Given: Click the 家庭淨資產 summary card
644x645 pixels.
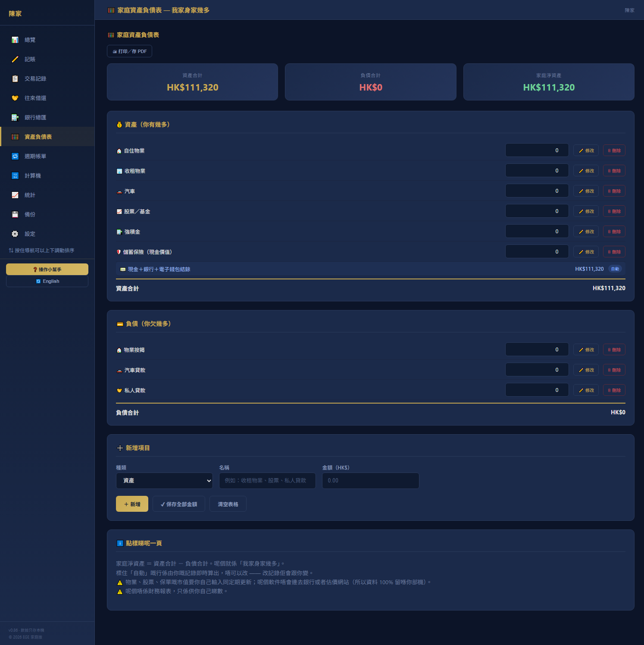Looking at the screenshot, I should pos(549,82).
